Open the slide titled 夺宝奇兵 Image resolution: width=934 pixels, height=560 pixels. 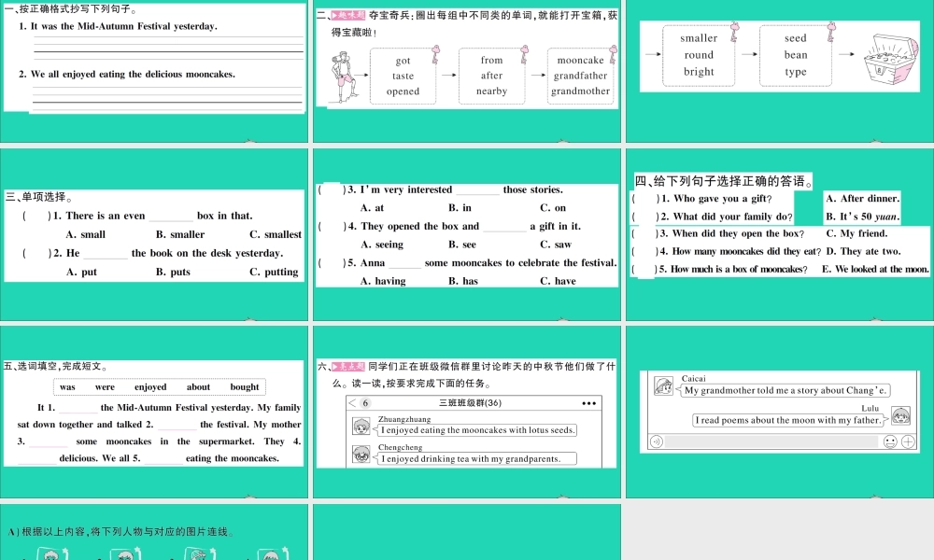point(467,72)
